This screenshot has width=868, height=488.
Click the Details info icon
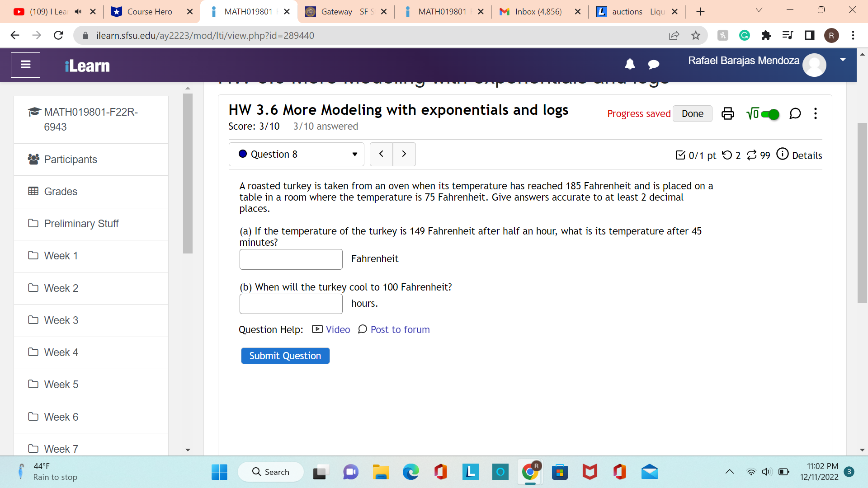tap(783, 155)
